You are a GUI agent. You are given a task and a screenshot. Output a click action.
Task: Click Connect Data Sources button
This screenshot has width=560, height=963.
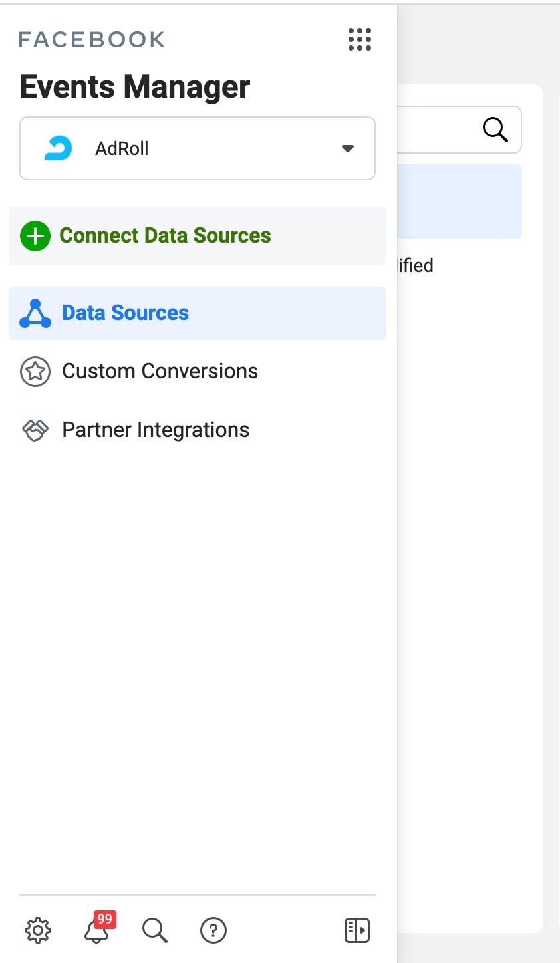click(x=198, y=236)
